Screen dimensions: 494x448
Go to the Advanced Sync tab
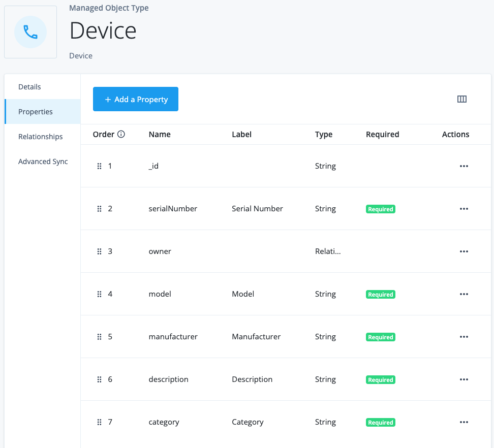[x=43, y=161]
